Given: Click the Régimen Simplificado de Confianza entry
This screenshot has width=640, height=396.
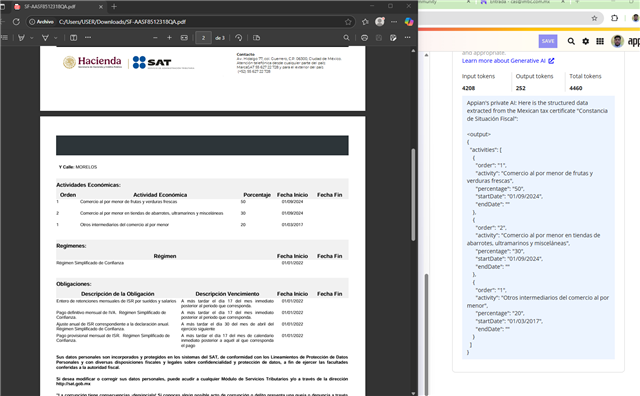Looking at the screenshot, I should (x=90, y=263).
